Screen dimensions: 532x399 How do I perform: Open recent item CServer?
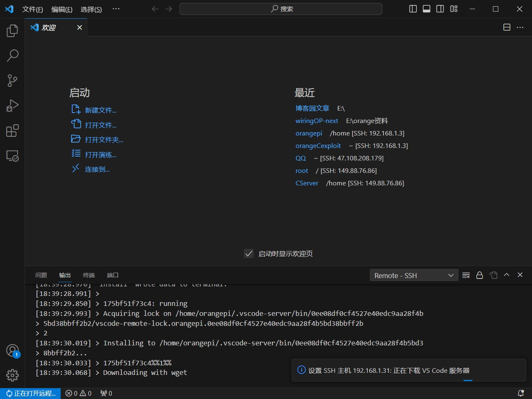(x=307, y=183)
